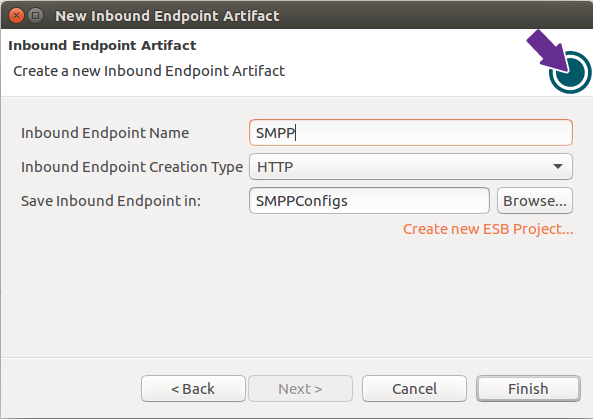The width and height of the screenshot is (593, 419).
Task: Click the Inbound Endpoint Name label
Action: click(x=105, y=133)
